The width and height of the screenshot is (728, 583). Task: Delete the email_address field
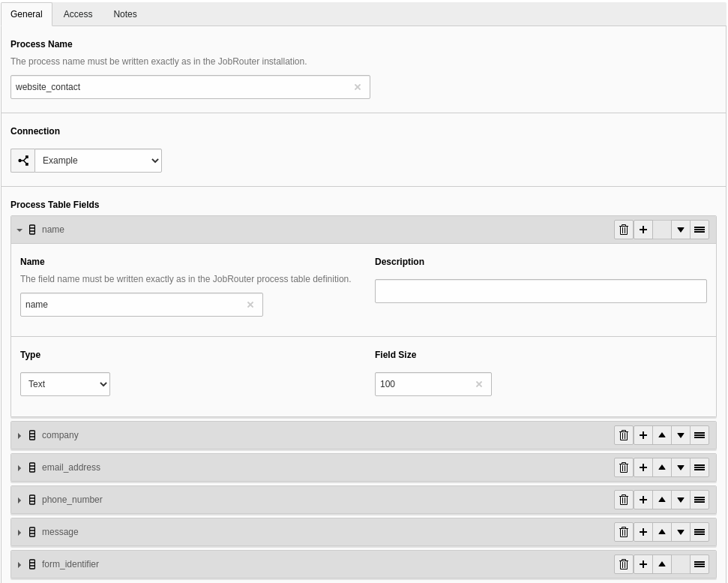pos(624,467)
